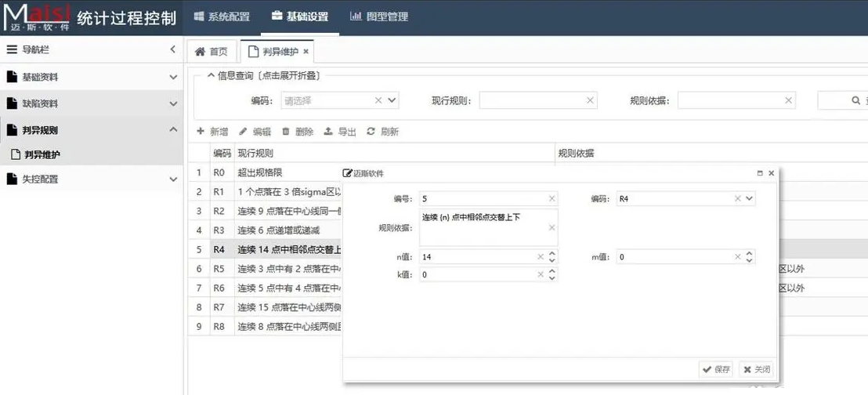Select the R2 row 连续 9 点

tap(266, 211)
